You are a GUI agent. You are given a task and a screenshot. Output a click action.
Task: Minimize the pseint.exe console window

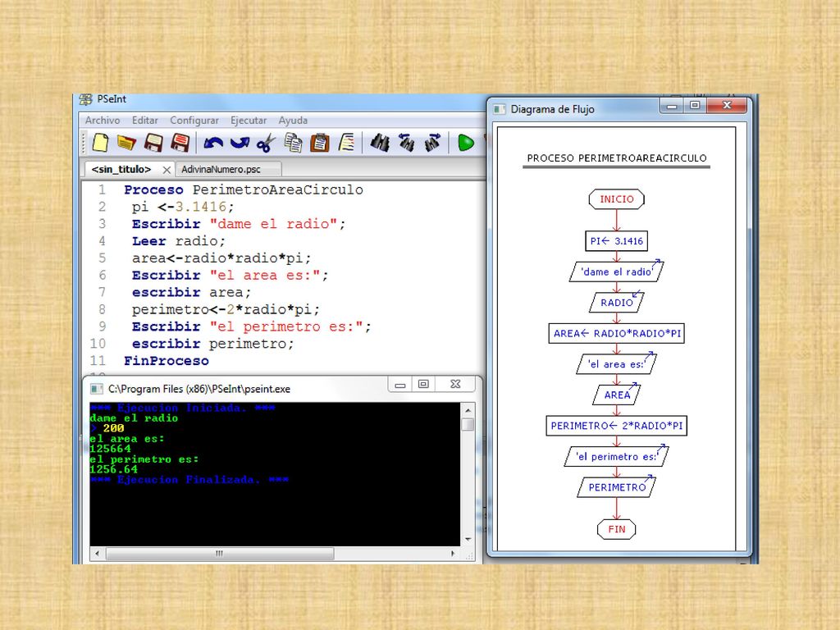click(399, 385)
